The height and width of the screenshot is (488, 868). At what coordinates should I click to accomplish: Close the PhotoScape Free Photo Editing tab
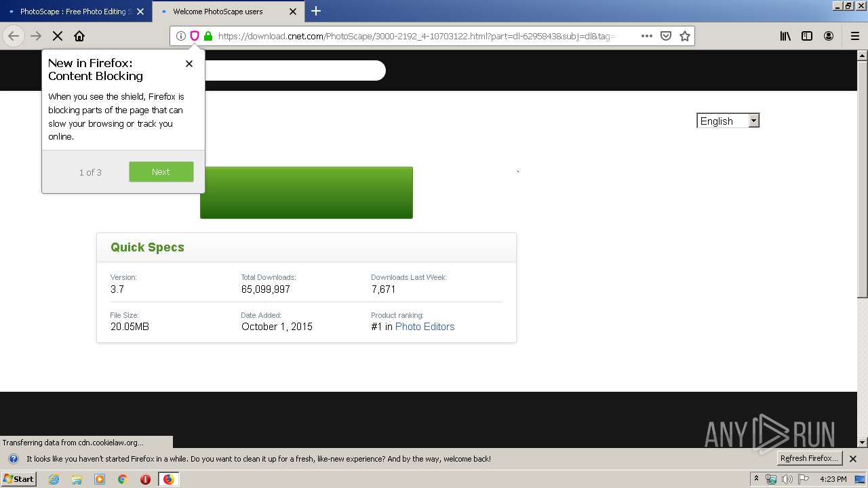click(x=140, y=12)
